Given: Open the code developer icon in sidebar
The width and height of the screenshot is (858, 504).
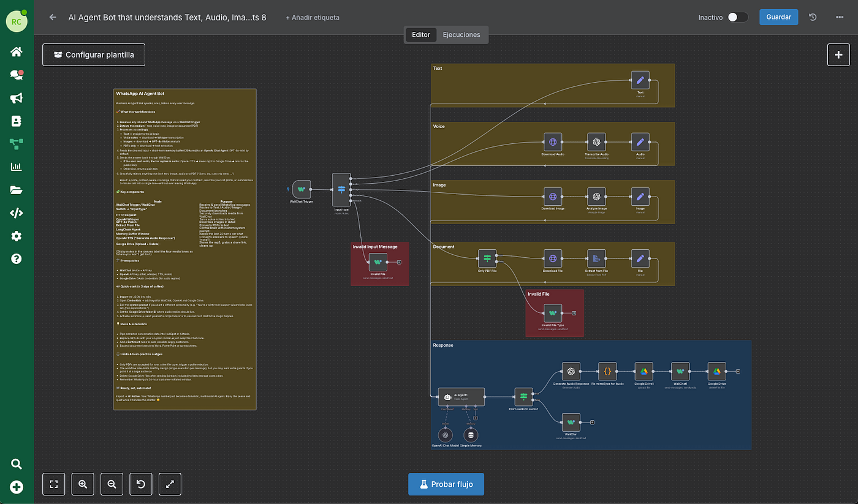Looking at the screenshot, I should click(x=17, y=213).
